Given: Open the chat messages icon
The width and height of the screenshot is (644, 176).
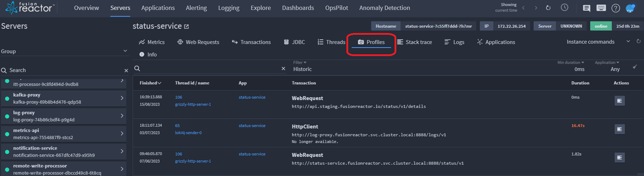Looking at the screenshot, I should point(586,8).
